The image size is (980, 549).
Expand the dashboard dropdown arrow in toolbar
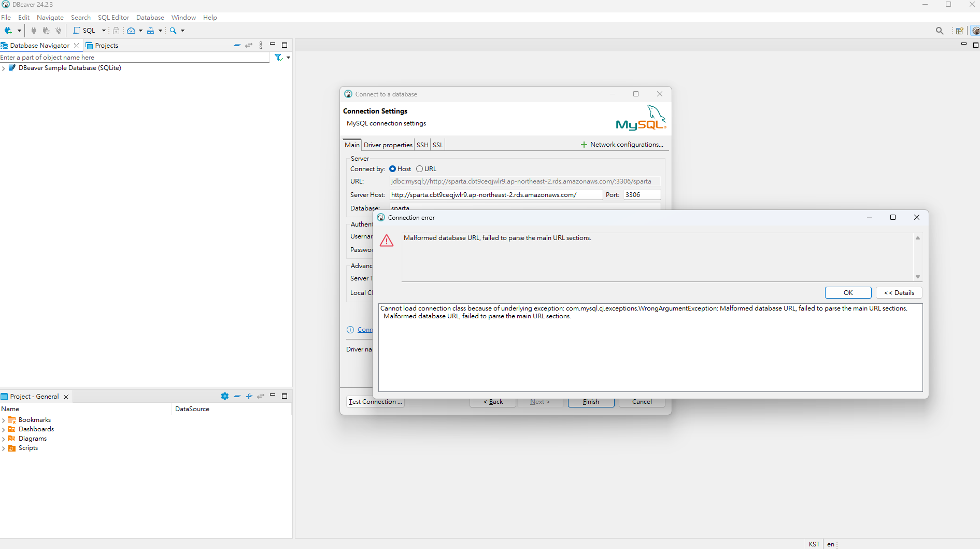[x=140, y=31]
